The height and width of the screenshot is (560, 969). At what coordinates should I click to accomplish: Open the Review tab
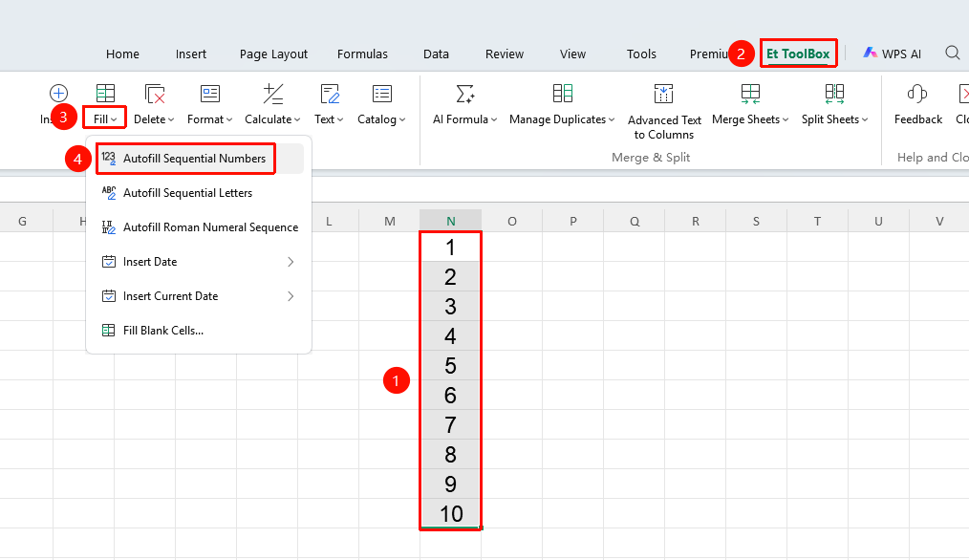coord(505,54)
